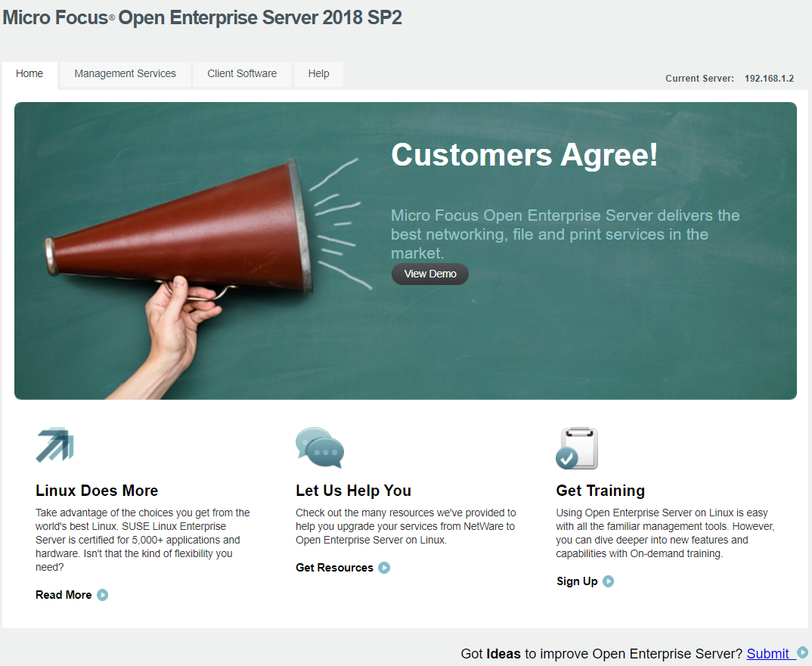Click the Linux Does More arrow icon

click(x=55, y=445)
